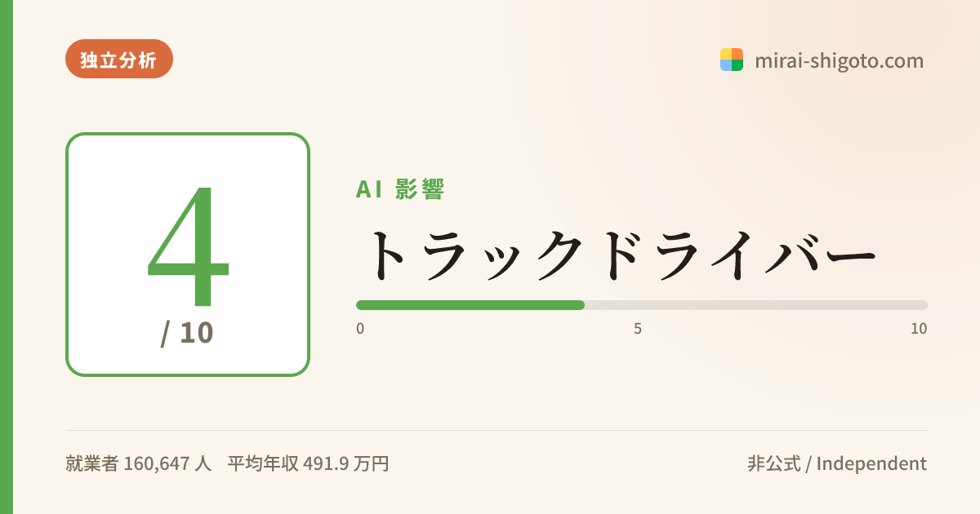Click the 10 end mark under the bar

coord(919,329)
